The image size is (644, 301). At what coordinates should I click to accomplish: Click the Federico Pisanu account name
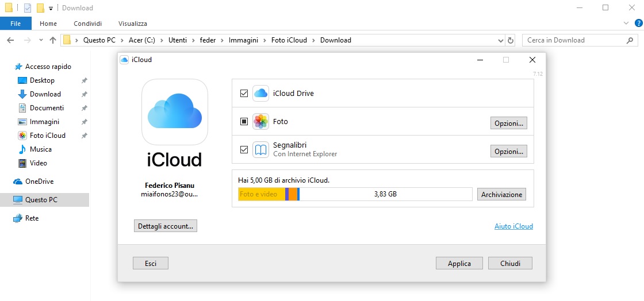[169, 186]
